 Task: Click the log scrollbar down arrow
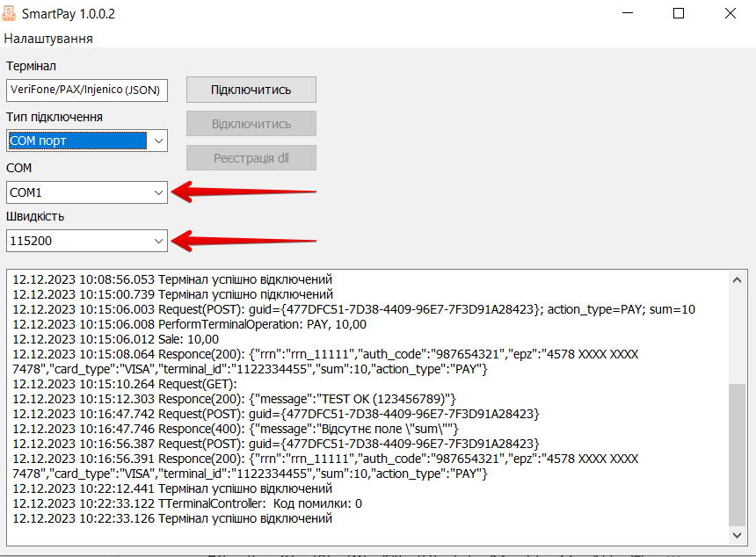point(738,534)
